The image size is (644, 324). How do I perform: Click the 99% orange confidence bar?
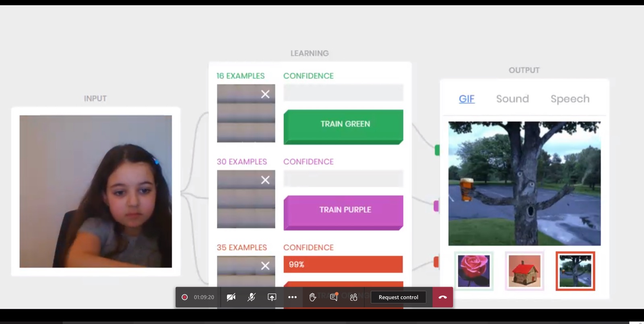343,264
